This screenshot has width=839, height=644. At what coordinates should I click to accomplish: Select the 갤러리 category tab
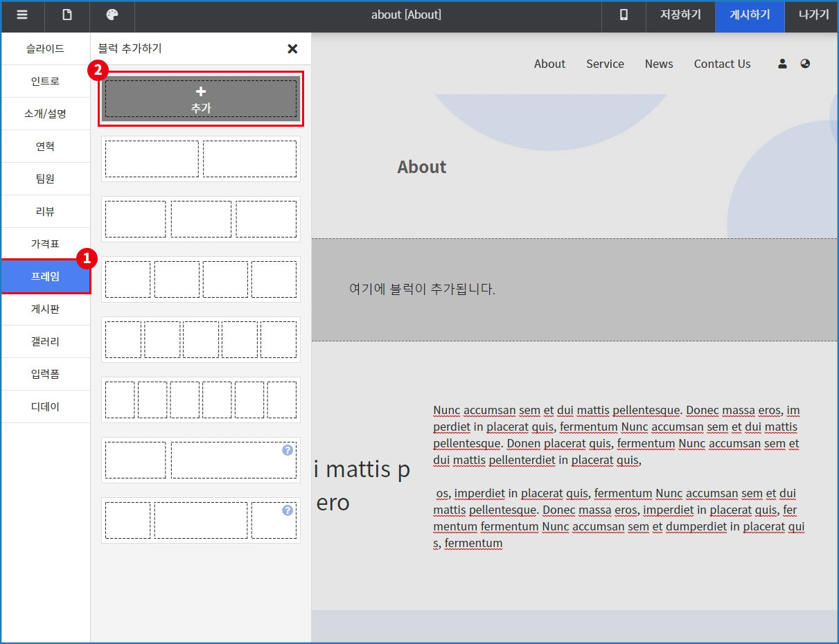coord(46,341)
